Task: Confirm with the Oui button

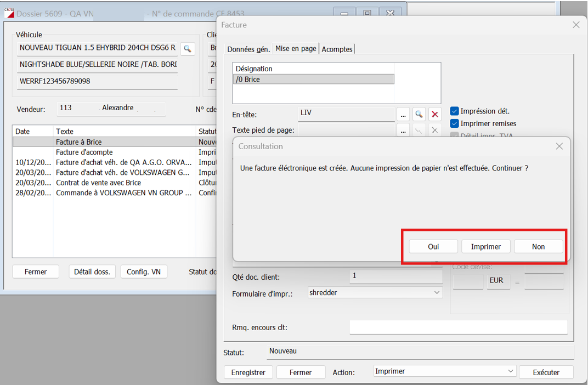Action: (x=433, y=247)
